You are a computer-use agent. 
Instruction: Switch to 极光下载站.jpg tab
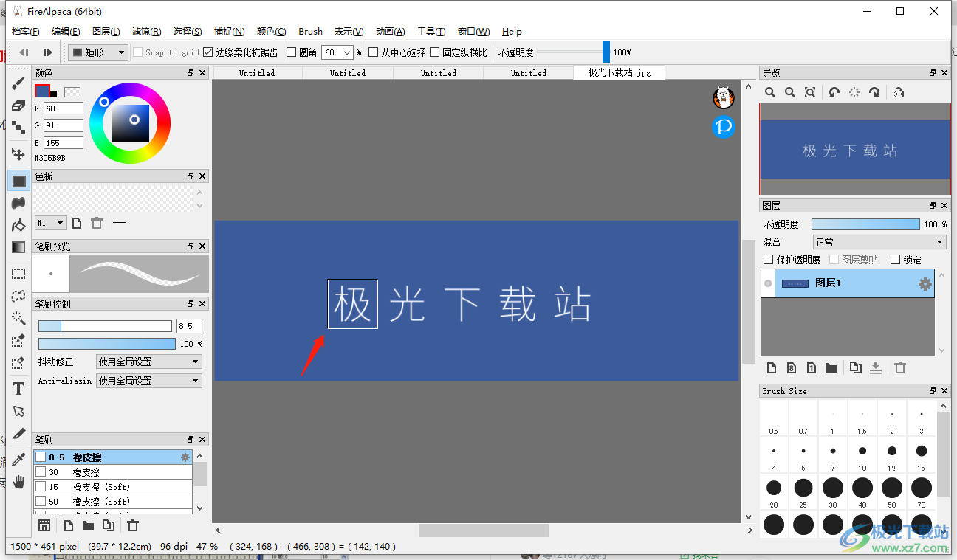(620, 72)
